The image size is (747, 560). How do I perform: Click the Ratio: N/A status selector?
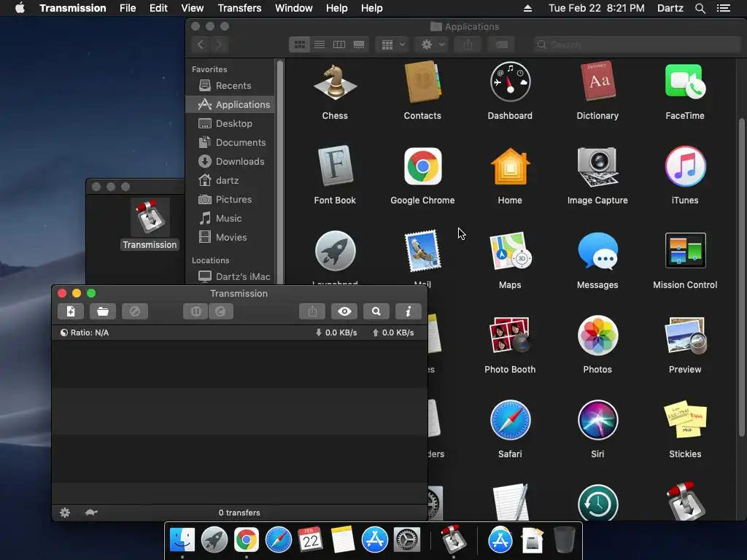click(x=85, y=332)
